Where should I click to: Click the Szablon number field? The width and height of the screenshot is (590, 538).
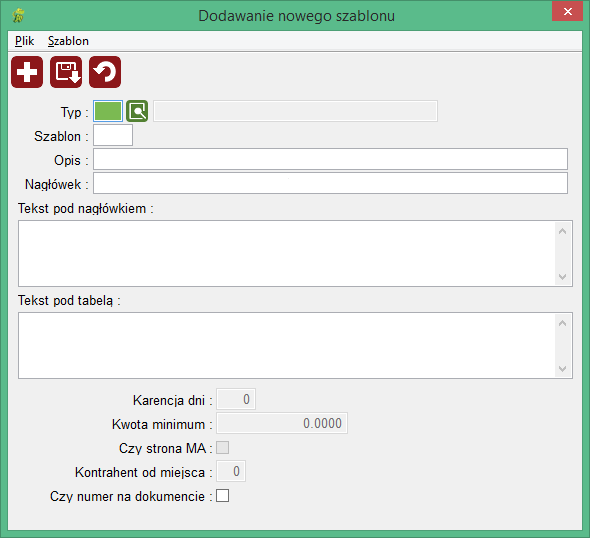click(113, 135)
